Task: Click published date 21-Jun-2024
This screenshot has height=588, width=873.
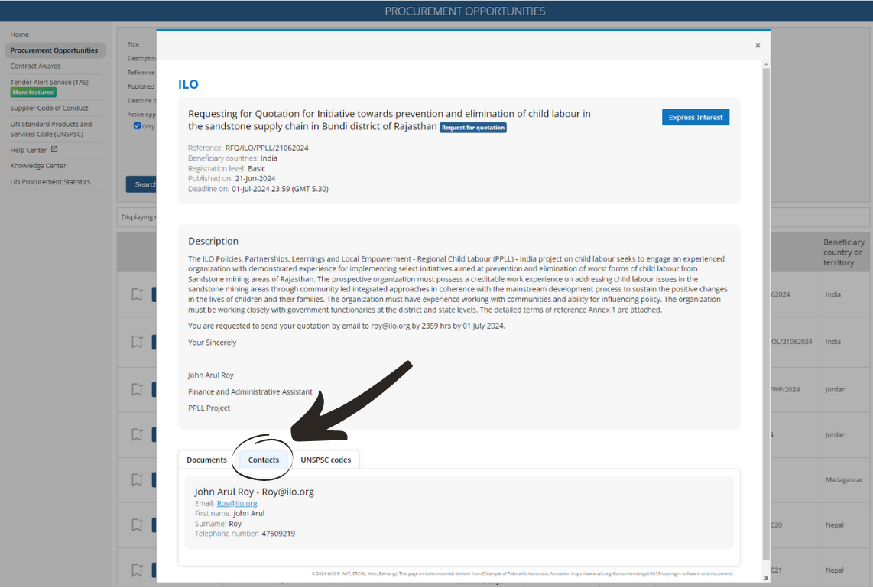Action: click(x=255, y=179)
